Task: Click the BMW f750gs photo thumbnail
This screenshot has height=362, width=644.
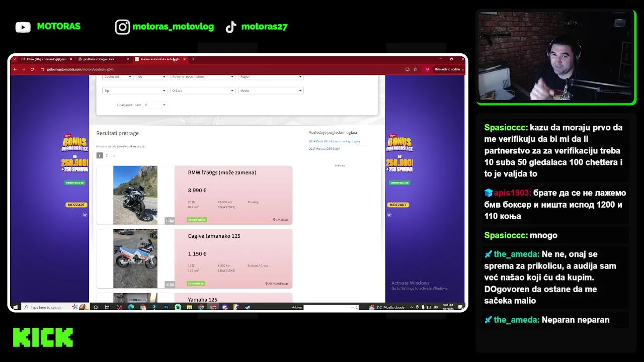Action: 135,195
